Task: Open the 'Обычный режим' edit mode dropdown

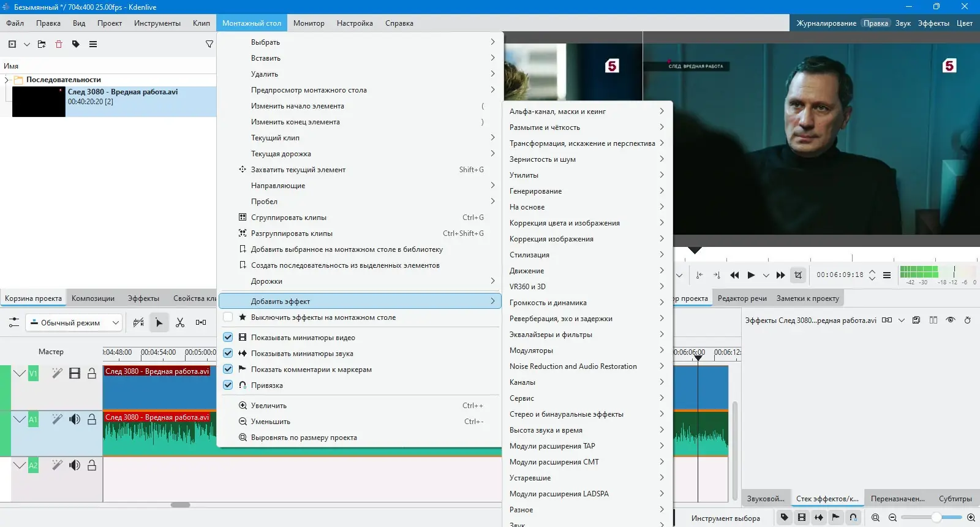Action: point(73,322)
